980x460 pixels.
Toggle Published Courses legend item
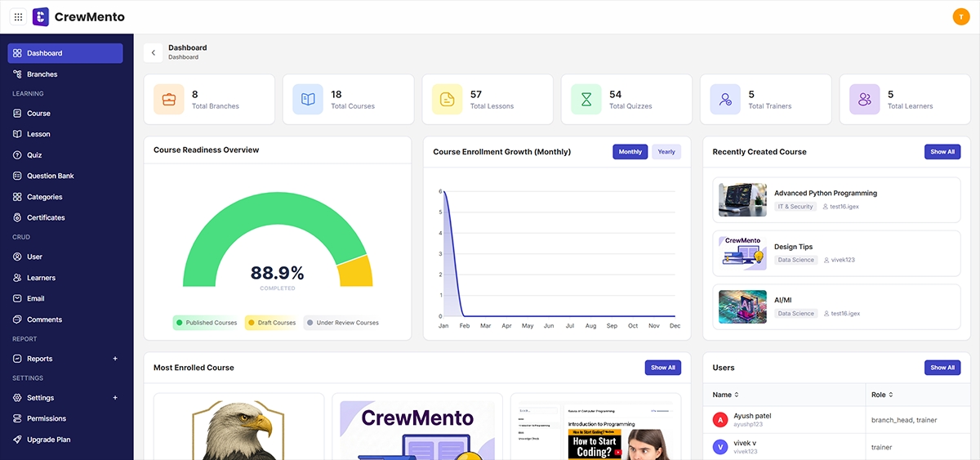click(x=207, y=323)
